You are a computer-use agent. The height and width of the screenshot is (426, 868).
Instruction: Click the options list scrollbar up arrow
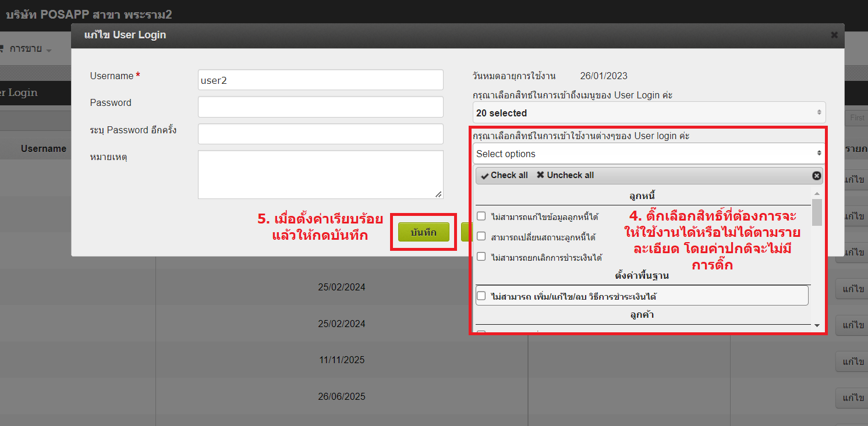(x=817, y=193)
